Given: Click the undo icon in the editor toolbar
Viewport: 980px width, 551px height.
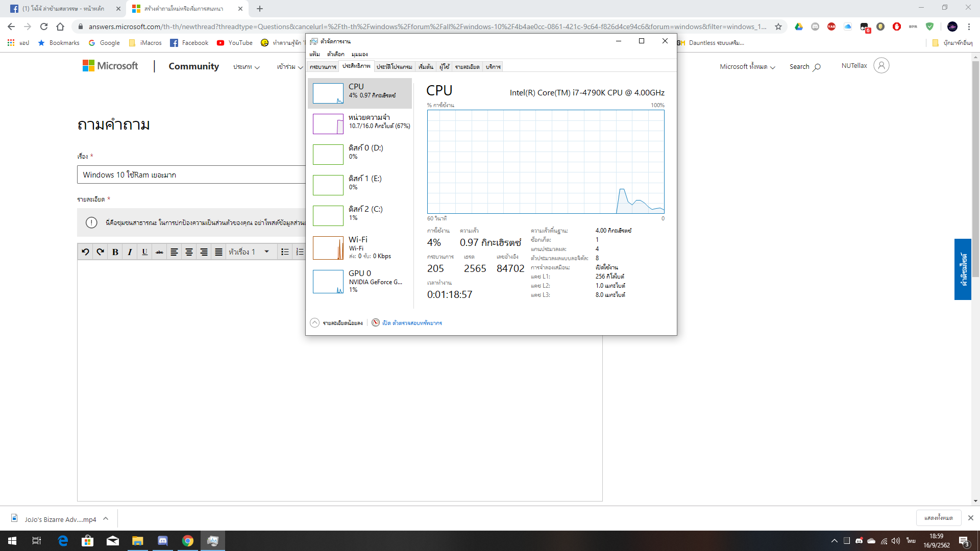Looking at the screenshot, I should (x=85, y=252).
